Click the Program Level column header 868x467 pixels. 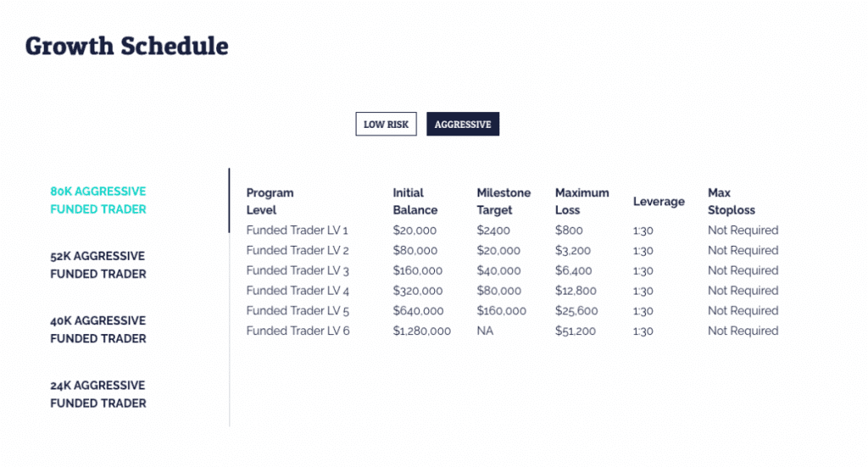[x=270, y=202]
